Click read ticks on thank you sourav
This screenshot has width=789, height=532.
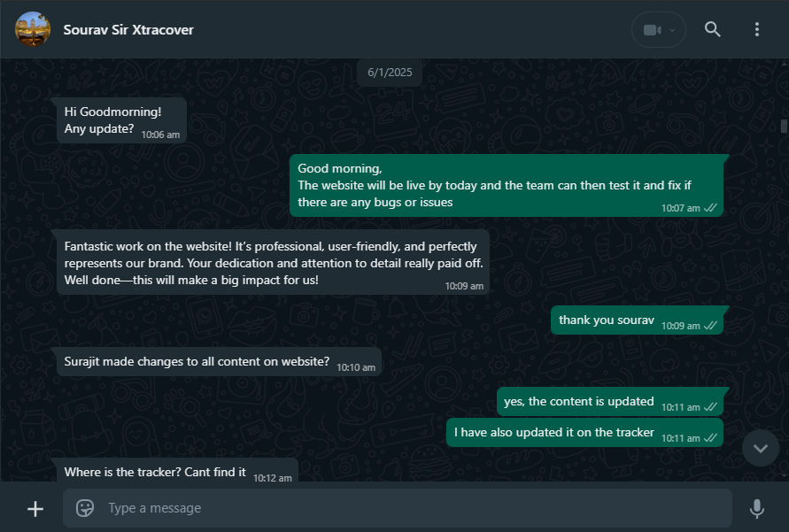click(710, 326)
